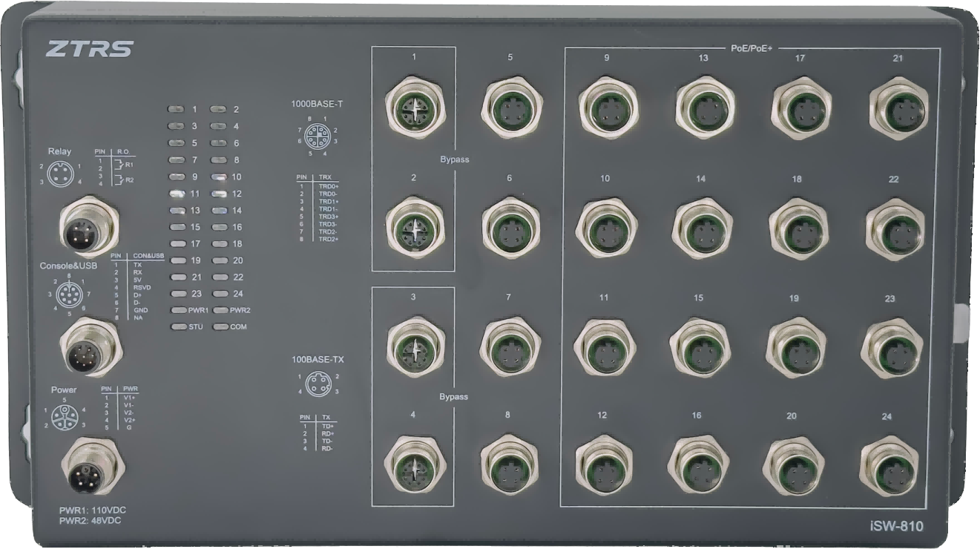
Task: Select PoE port 12 connector
Action: [605, 466]
